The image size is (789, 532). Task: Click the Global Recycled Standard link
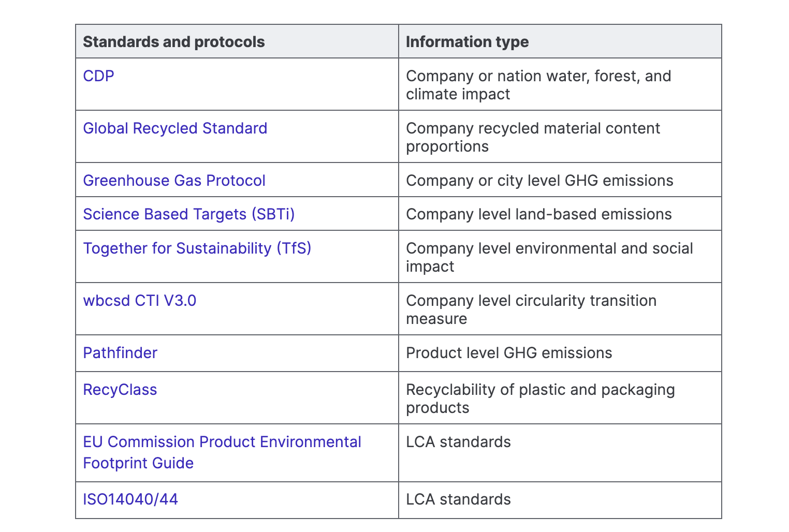(x=175, y=128)
